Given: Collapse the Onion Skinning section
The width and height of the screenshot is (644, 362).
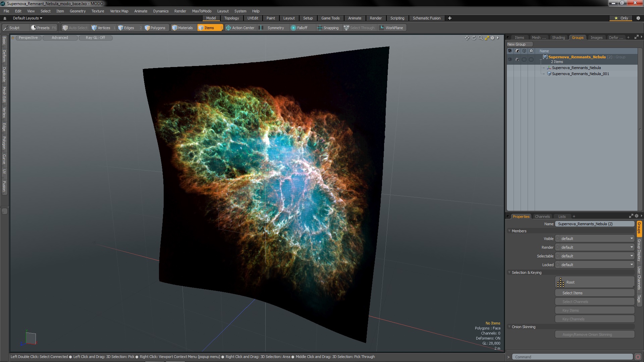Looking at the screenshot, I should pyautogui.click(x=509, y=327).
